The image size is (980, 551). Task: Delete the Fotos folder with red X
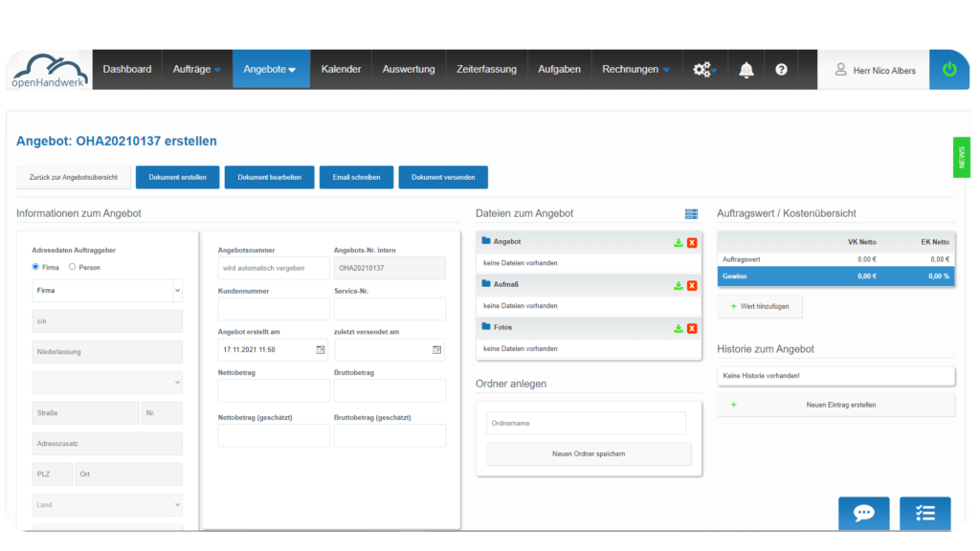click(692, 328)
